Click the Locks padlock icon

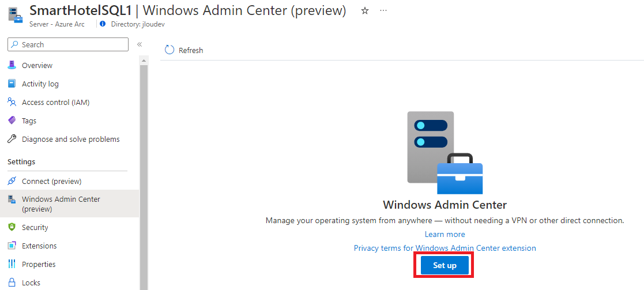pos(12,282)
